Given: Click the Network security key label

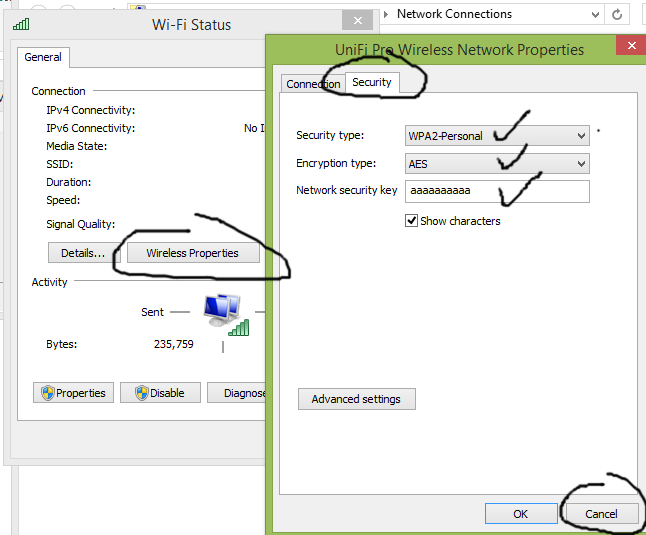Looking at the screenshot, I should (x=346, y=190).
